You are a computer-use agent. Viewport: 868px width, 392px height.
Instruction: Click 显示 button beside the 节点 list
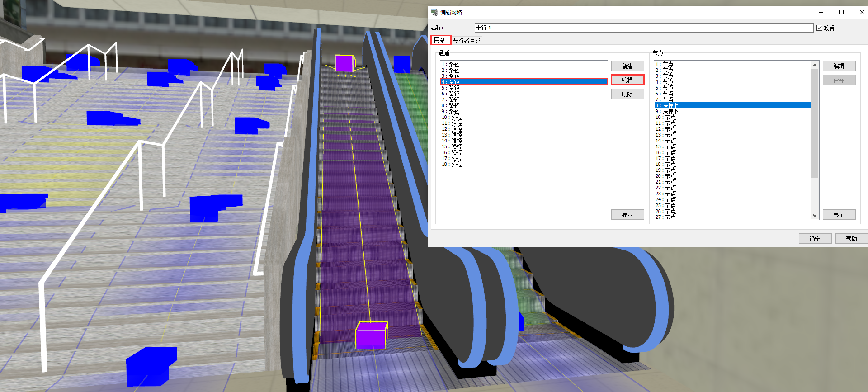(839, 215)
